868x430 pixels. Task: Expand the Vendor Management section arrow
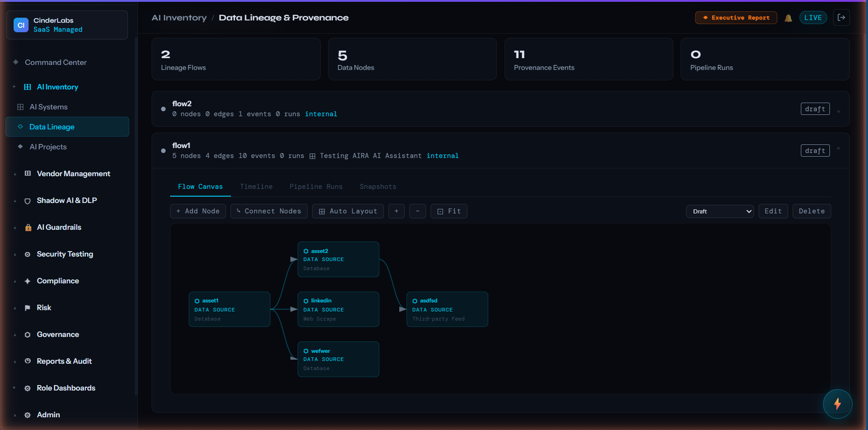[x=15, y=174]
